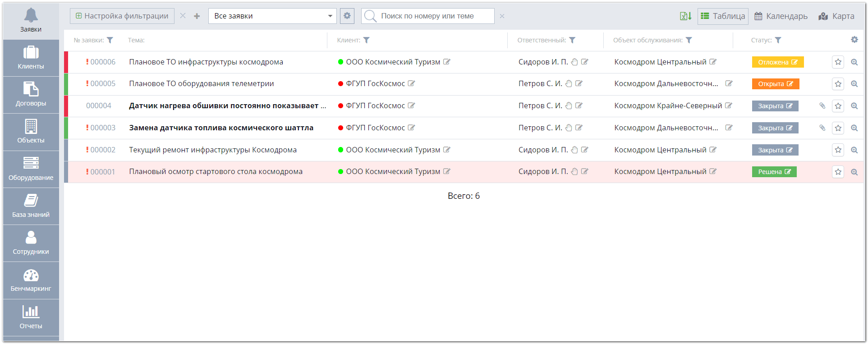The height and width of the screenshot is (344, 868).
Task: Open request Плановое ТО оборудования телеметрии
Action: [x=202, y=83]
